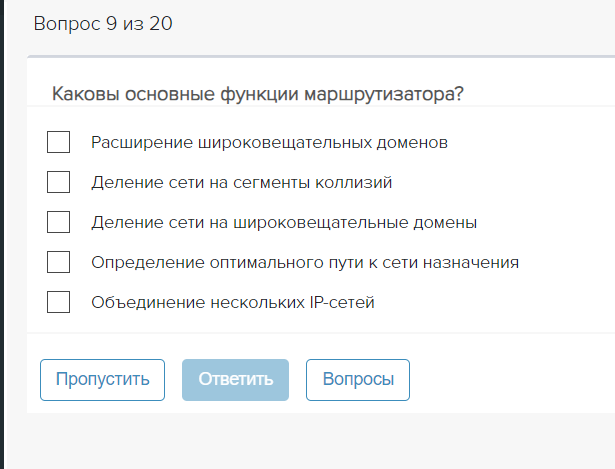The width and height of the screenshot is (615, 469).
Task: Click answer text Деление сети на сегменты коллизий
Action: [241, 182]
